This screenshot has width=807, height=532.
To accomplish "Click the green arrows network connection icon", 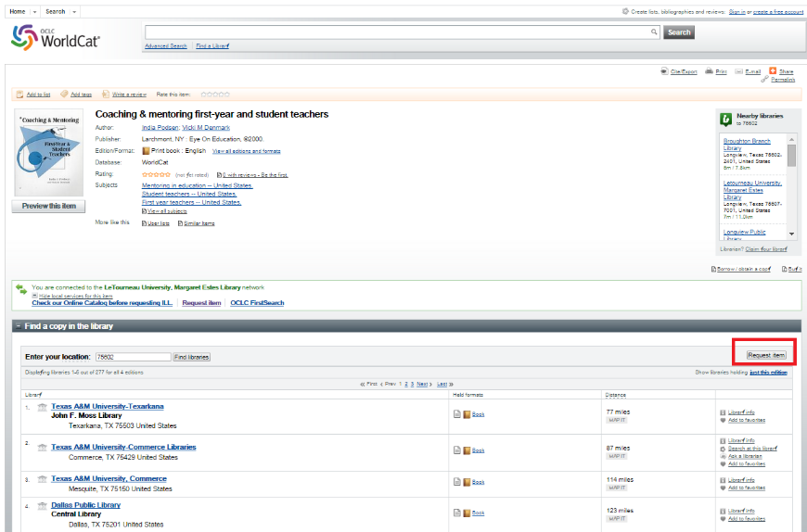I will 21,289.
